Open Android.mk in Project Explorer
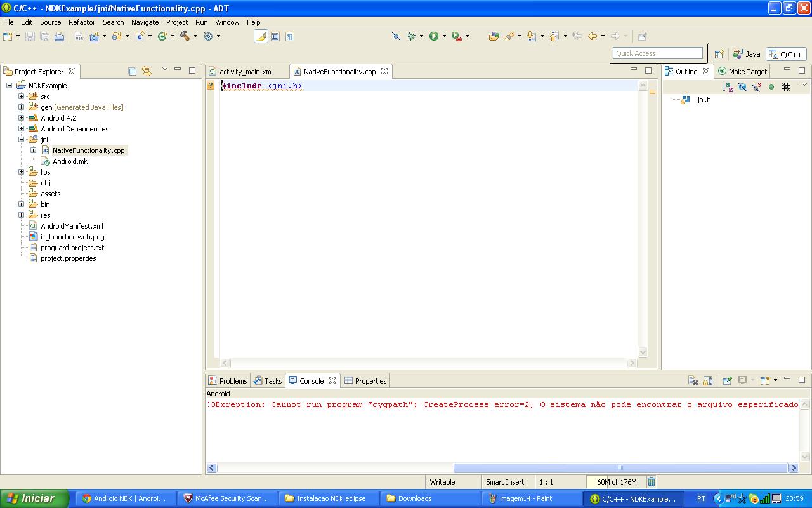Viewport: 812px width, 508px height. click(x=70, y=161)
